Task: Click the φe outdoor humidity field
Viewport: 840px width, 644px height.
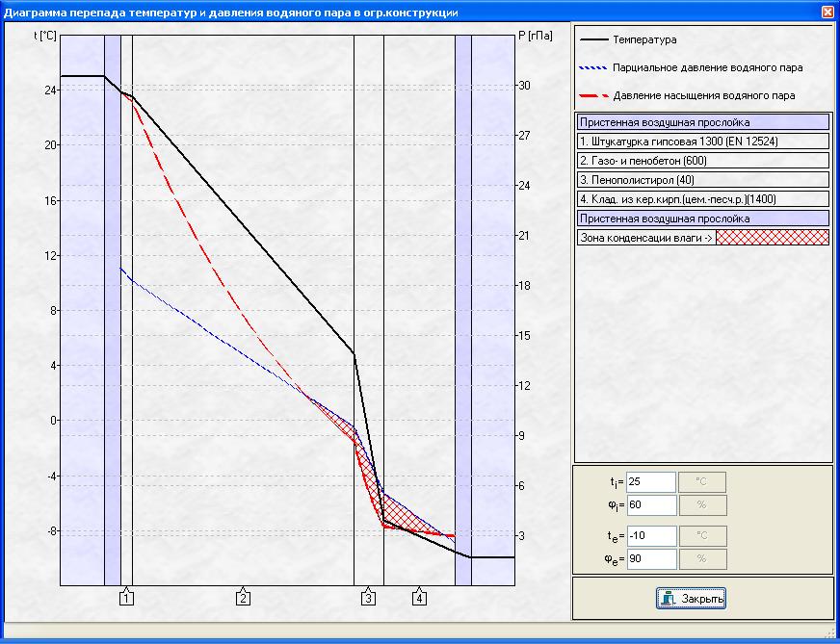Action: pos(651,559)
